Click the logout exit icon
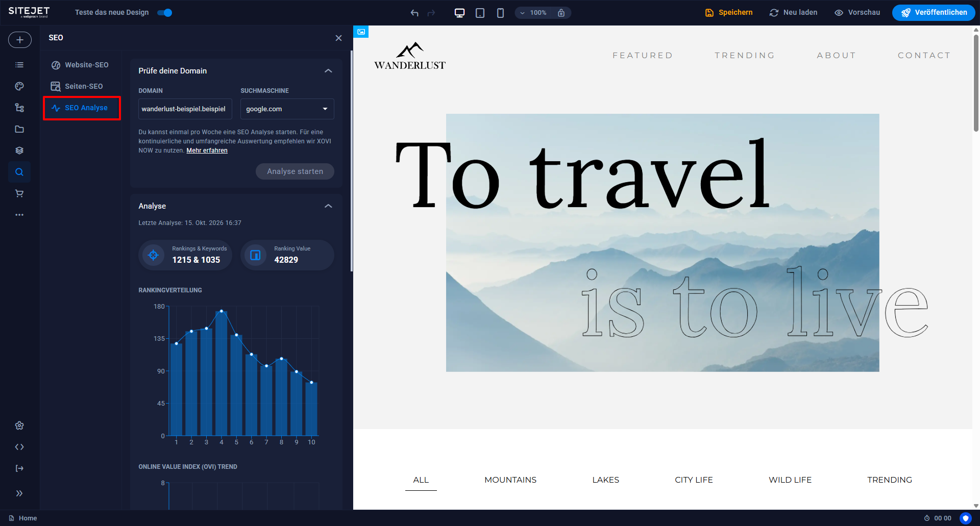This screenshot has height=526, width=980. coord(19,468)
